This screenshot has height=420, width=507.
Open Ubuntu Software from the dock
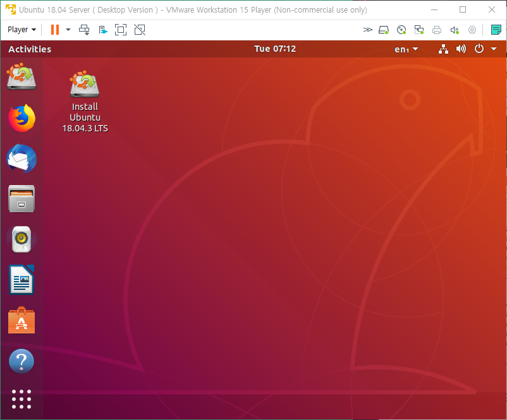pos(21,320)
